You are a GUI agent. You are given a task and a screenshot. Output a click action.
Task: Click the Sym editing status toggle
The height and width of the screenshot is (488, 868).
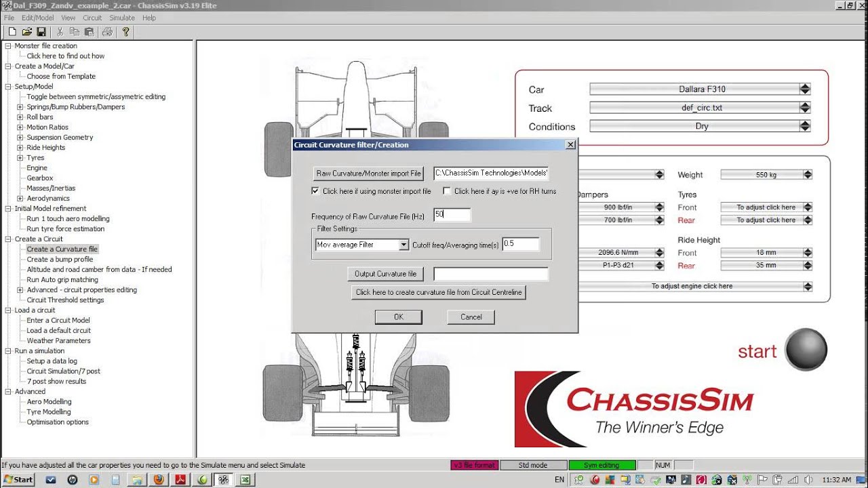click(602, 465)
